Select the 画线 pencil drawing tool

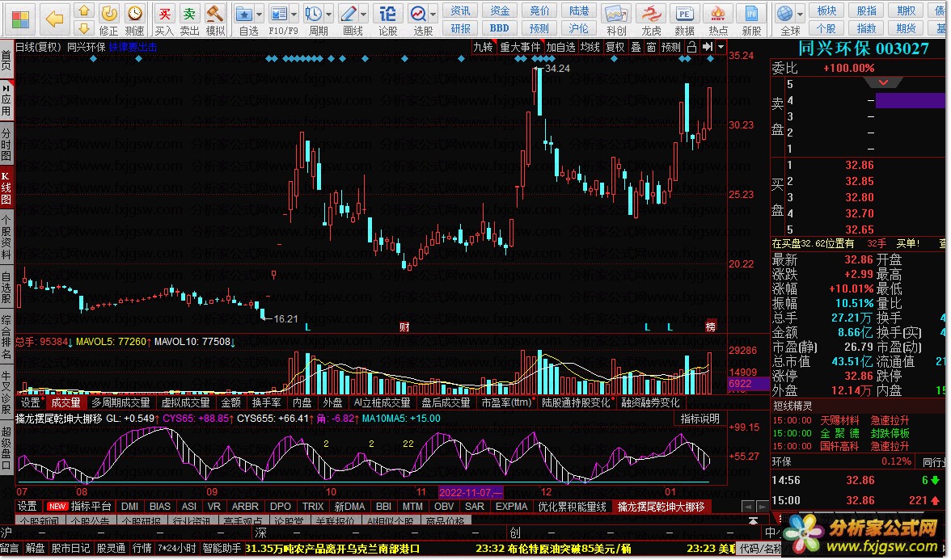348,13
